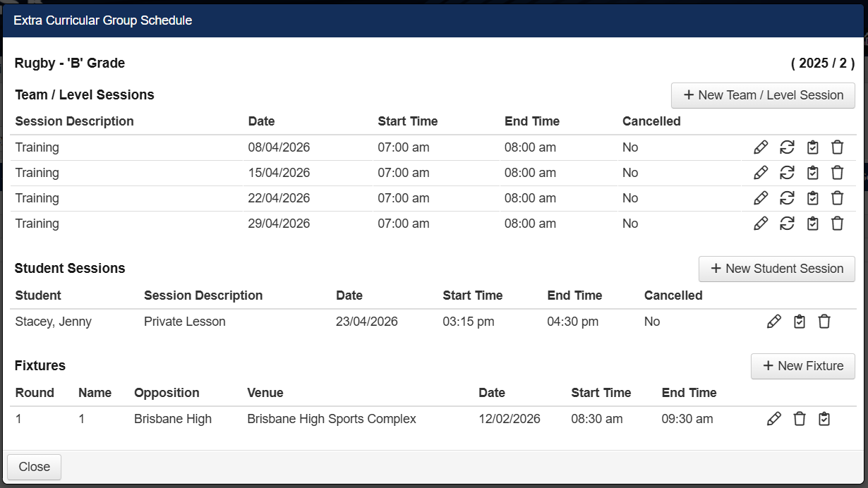Edit the 22/04/2026 Training session
The width and height of the screenshot is (868, 488).
tap(761, 198)
